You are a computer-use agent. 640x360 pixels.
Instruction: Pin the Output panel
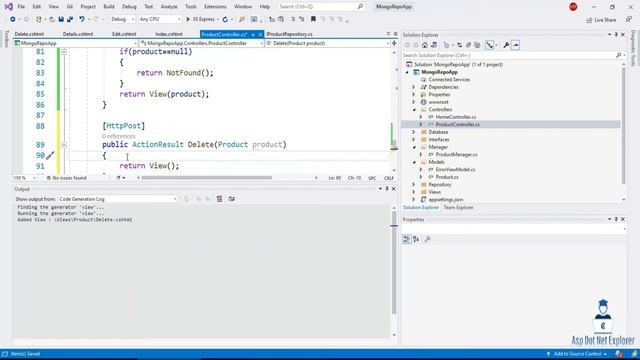pos(387,189)
